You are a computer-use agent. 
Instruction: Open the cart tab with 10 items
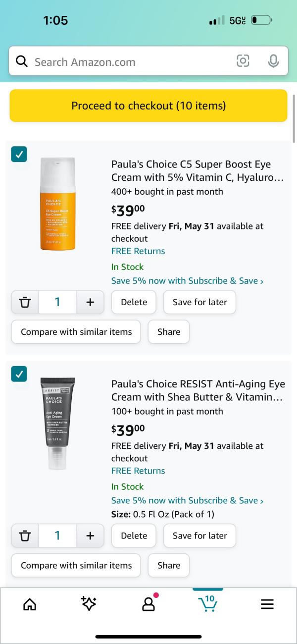208,603
